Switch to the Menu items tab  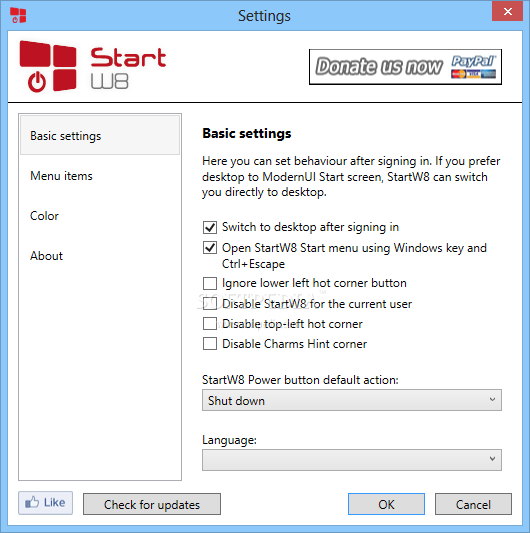click(100, 176)
